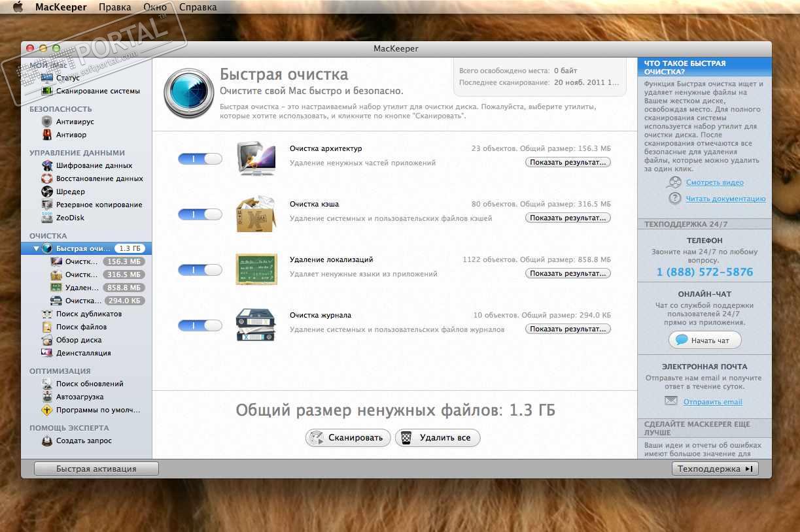Viewport: 800px width, 532px height.
Task: Open the Смотреть видео link
Action: pos(714,182)
